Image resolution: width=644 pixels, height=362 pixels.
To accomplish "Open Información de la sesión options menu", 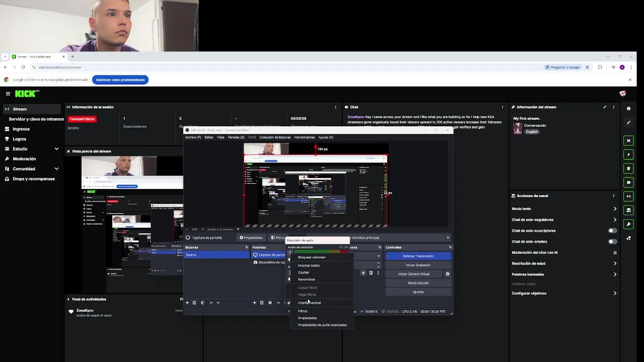I will pyautogui.click(x=336, y=107).
